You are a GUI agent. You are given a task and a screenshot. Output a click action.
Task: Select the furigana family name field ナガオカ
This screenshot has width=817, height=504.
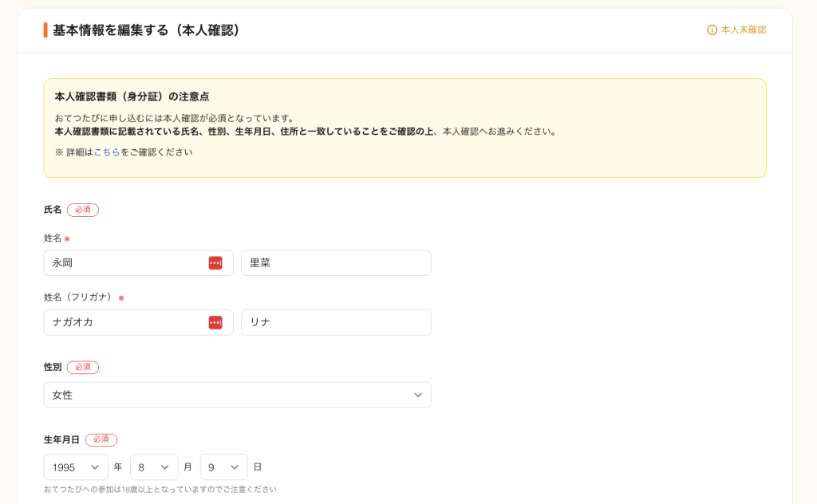click(124, 322)
